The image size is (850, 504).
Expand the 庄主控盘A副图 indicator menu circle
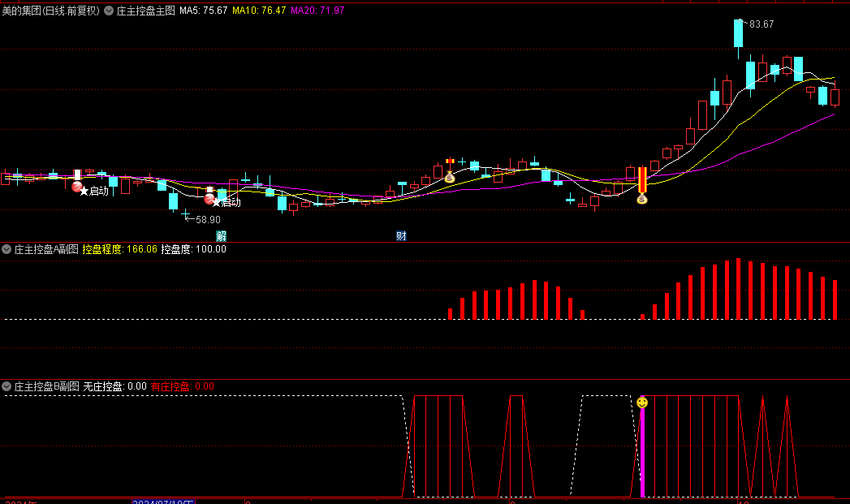6,249
